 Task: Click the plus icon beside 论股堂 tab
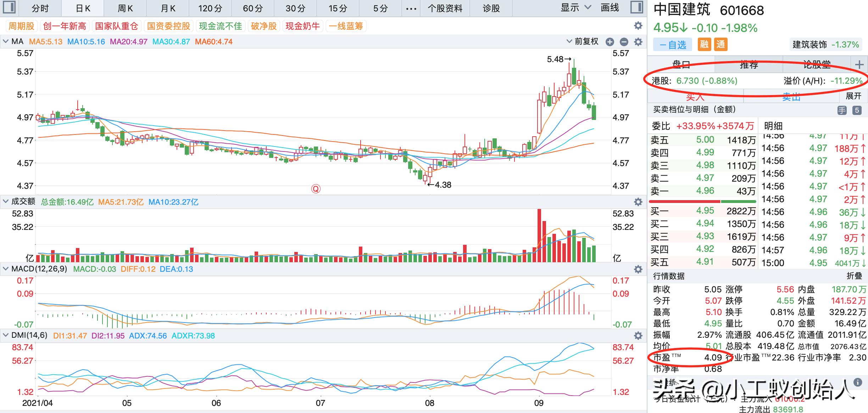(859, 65)
